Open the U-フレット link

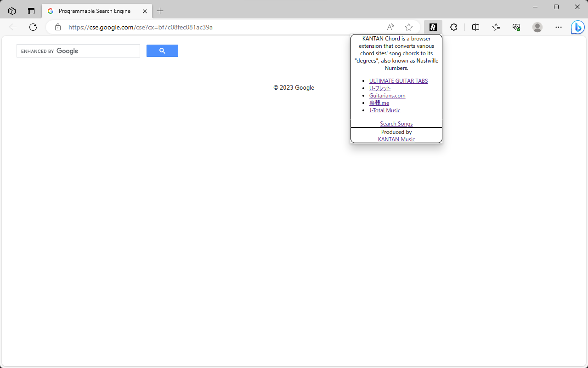tap(380, 88)
